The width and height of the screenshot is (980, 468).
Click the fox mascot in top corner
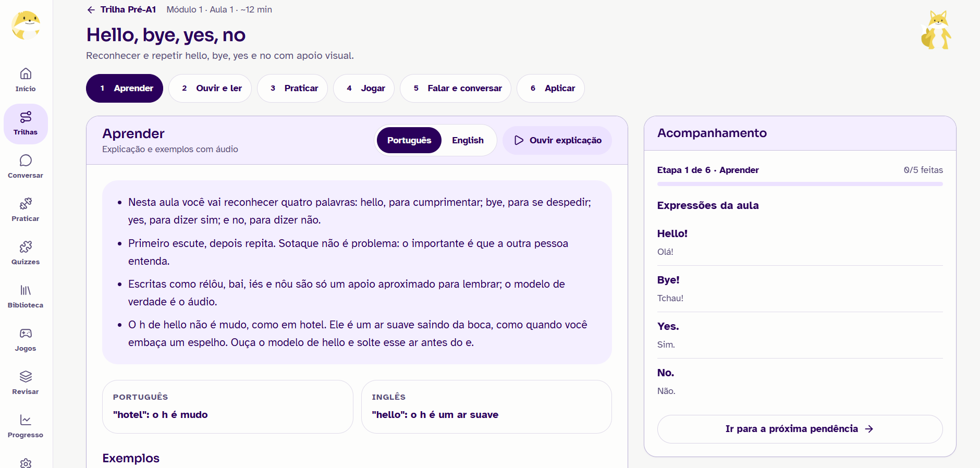(936, 30)
